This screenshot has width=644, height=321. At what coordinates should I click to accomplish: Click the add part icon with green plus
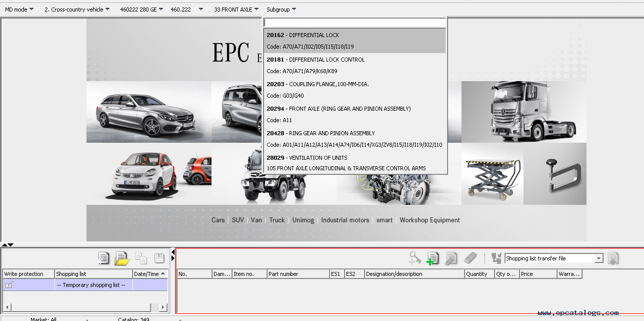432,258
